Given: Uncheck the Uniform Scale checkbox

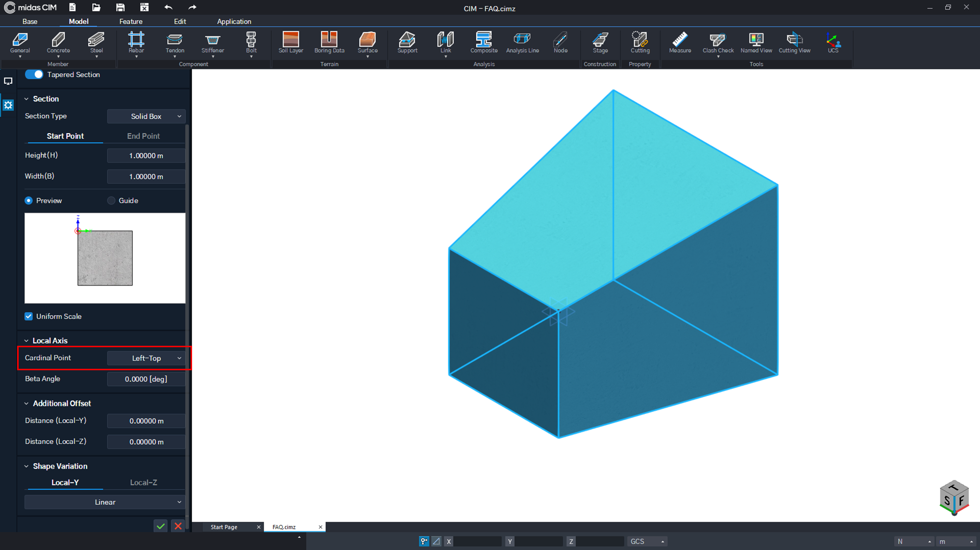Looking at the screenshot, I should point(28,316).
